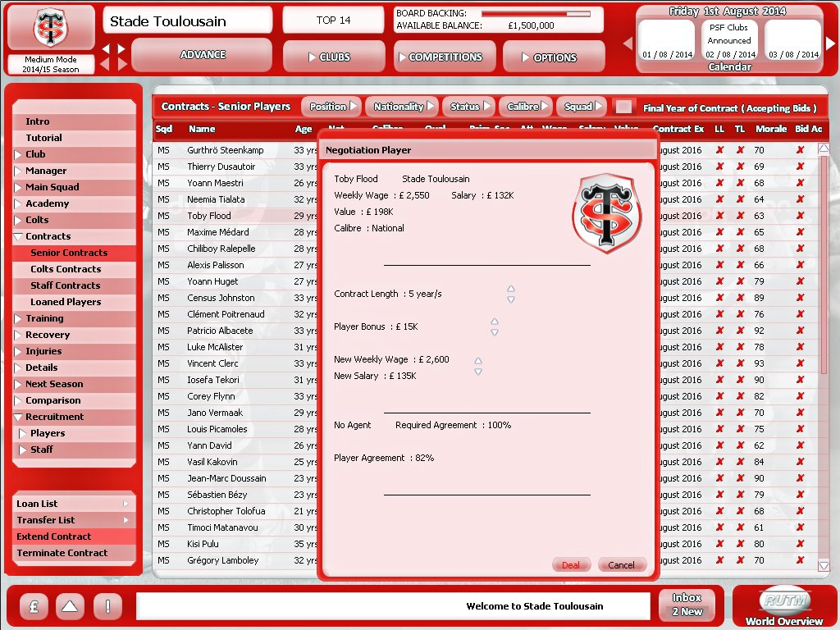Go to previous calendar day arrow
The height and width of the screenshot is (630, 840).
click(628, 43)
